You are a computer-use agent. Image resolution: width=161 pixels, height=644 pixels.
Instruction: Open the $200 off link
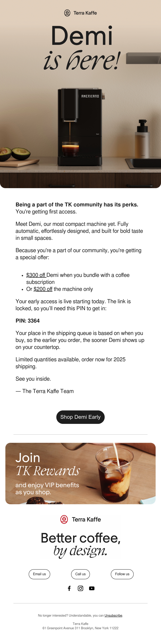(43, 289)
